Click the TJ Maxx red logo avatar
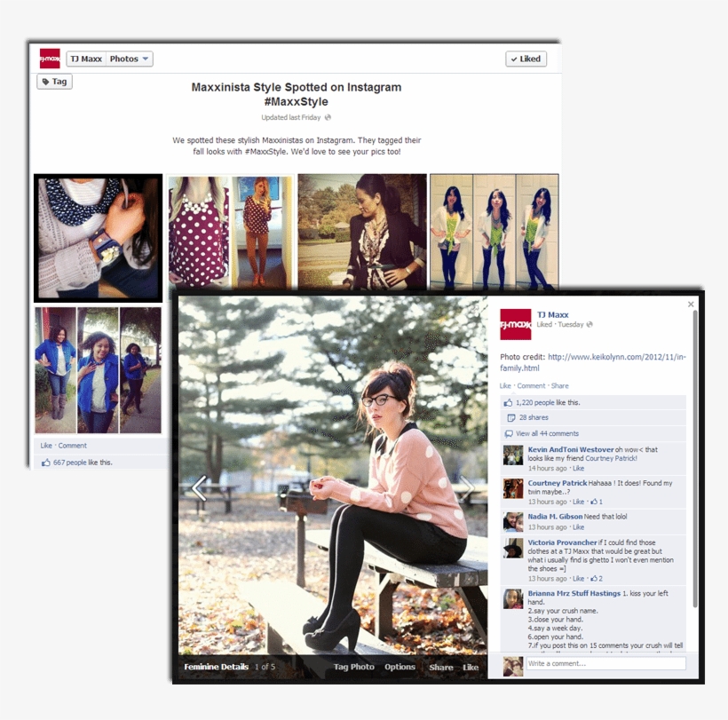Viewport: 728px width, 720px height. [x=514, y=323]
